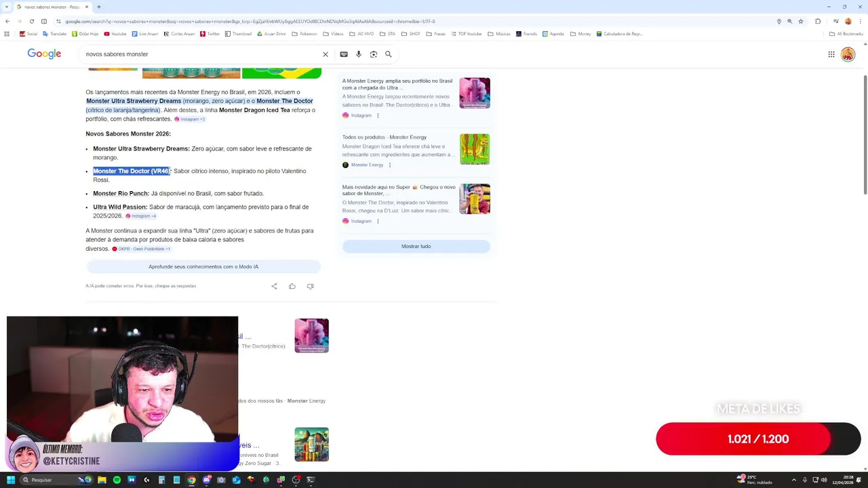Share the AI overview answer
Image resolution: width=868 pixels, height=488 pixels.
click(x=274, y=286)
